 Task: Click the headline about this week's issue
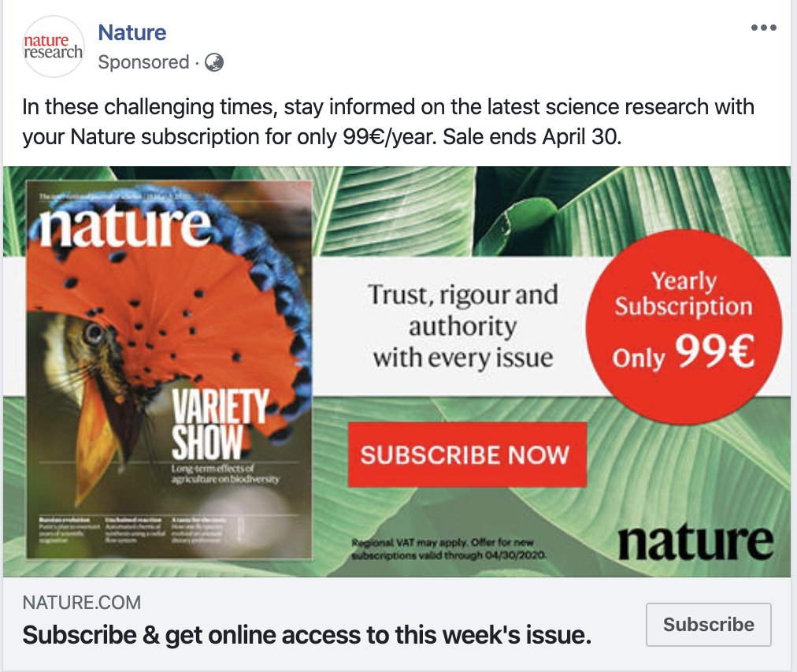tap(306, 634)
